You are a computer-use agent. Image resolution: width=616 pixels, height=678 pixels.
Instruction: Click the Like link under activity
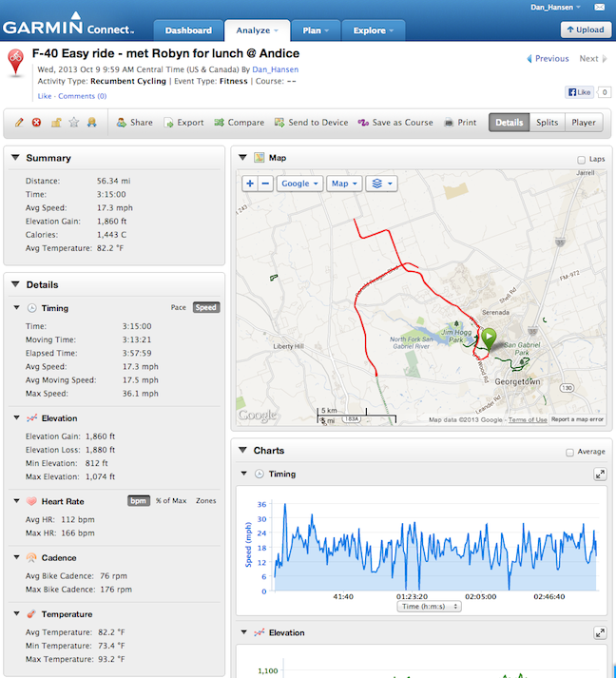click(x=45, y=96)
